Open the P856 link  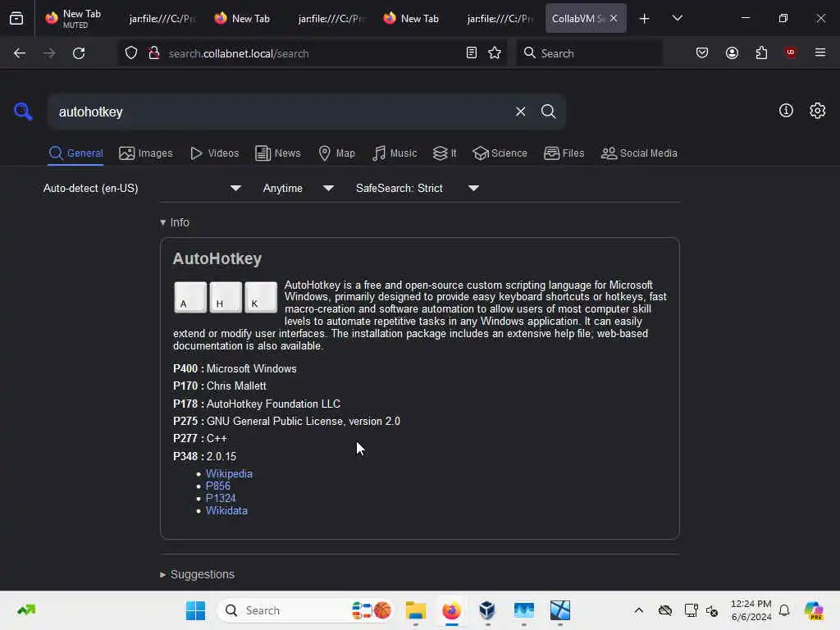click(218, 486)
